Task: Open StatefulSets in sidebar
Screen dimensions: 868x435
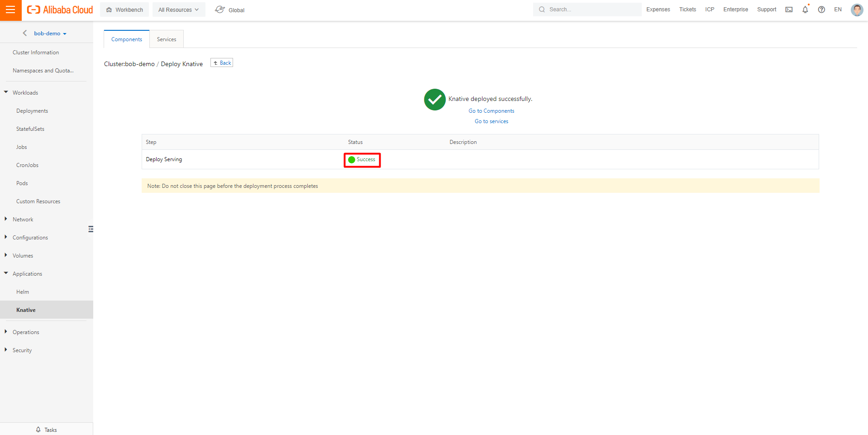Action: (x=30, y=129)
